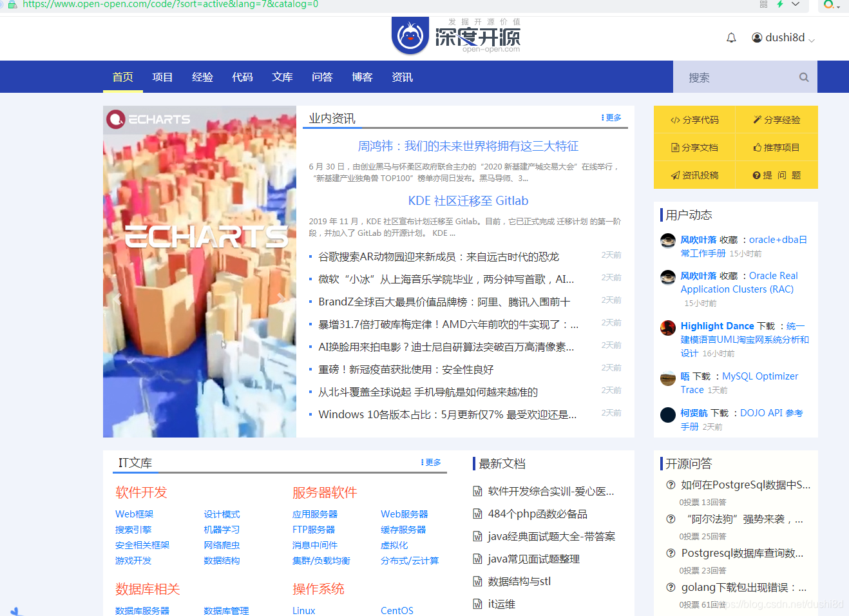Open question Postgresql数据库查询数...
This screenshot has width=849, height=616.
click(x=742, y=553)
